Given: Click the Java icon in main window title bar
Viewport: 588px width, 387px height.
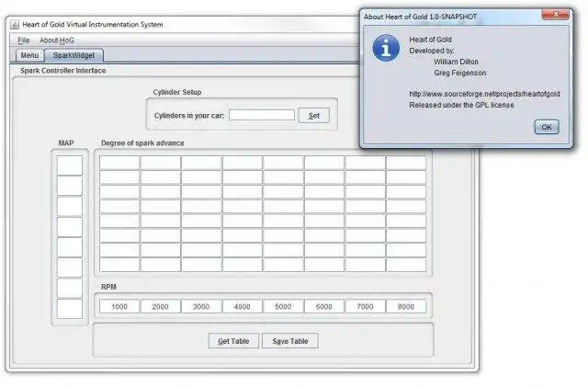Looking at the screenshot, I should coord(15,25).
